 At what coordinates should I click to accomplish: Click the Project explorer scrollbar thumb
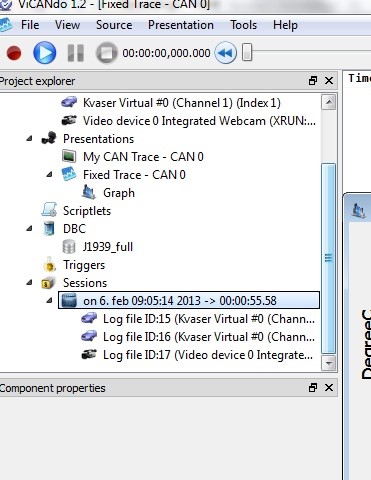tap(328, 258)
